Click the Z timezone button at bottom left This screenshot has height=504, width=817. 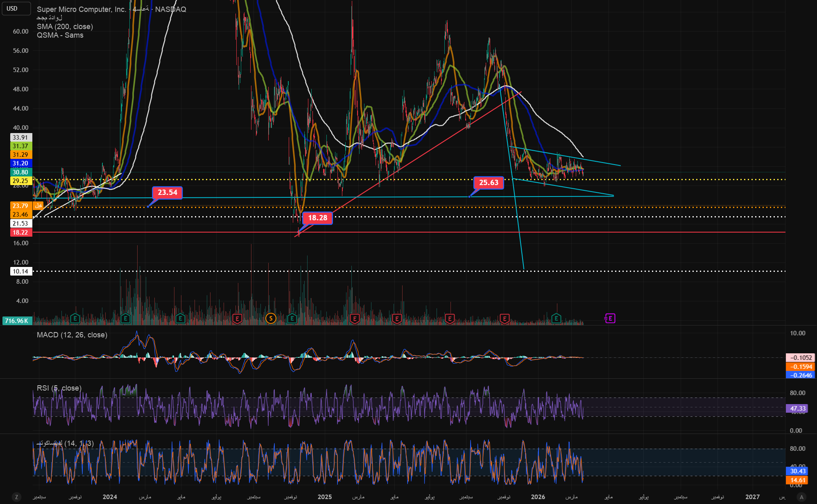pos(17,497)
